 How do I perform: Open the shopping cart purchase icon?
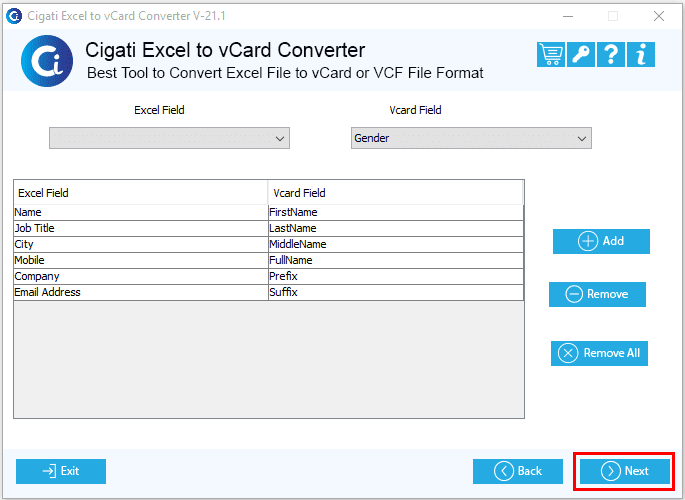pyautogui.click(x=550, y=55)
